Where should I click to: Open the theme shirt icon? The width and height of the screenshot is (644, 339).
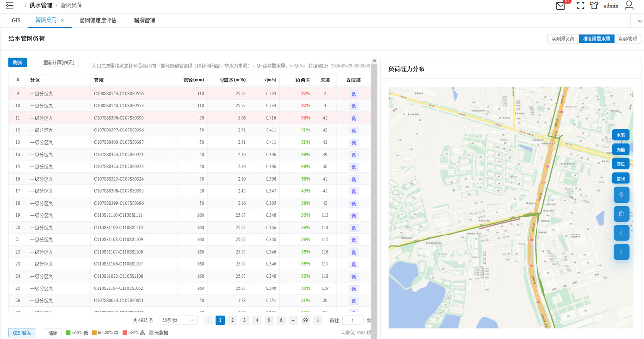click(x=594, y=6)
